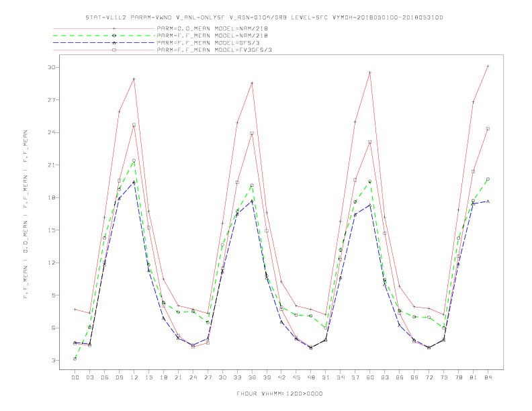
Task: Click x-axis forecast hour label 60
Action: 370,377
